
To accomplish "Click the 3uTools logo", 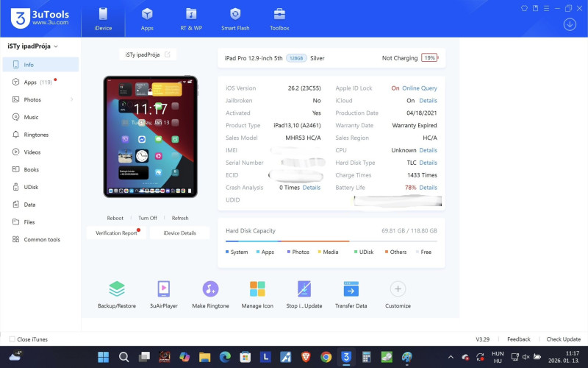I will (40, 18).
